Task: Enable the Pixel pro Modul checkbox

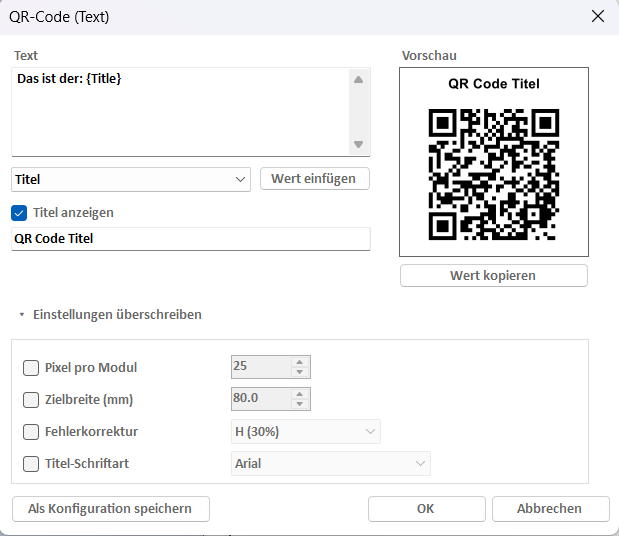Action: [x=31, y=368]
